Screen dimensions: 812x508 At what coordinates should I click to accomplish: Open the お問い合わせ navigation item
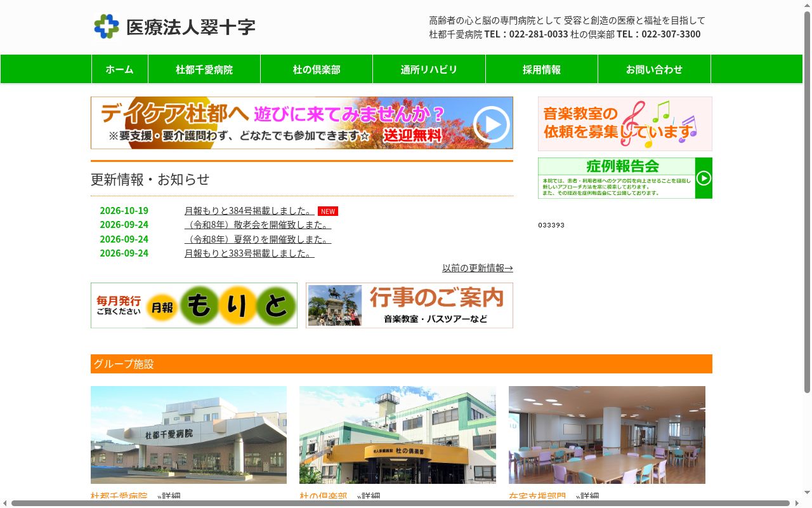[654, 69]
